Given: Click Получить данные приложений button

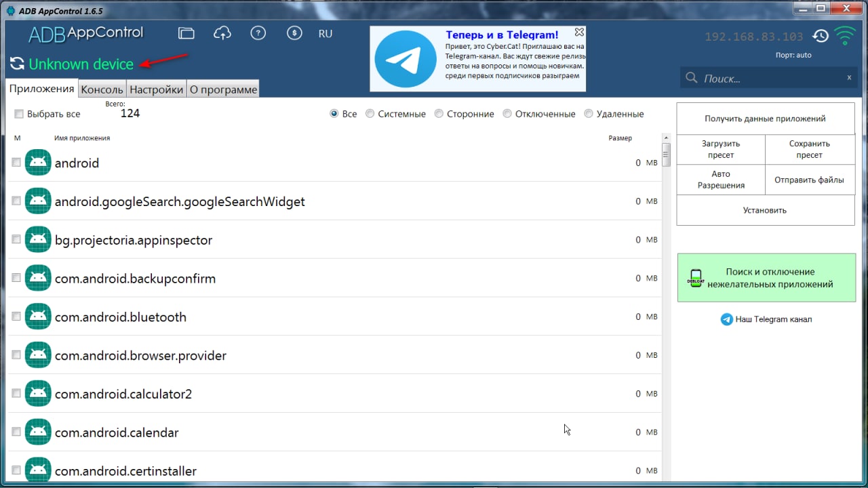Looking at the screenshot, I should (x=765, y=119).
